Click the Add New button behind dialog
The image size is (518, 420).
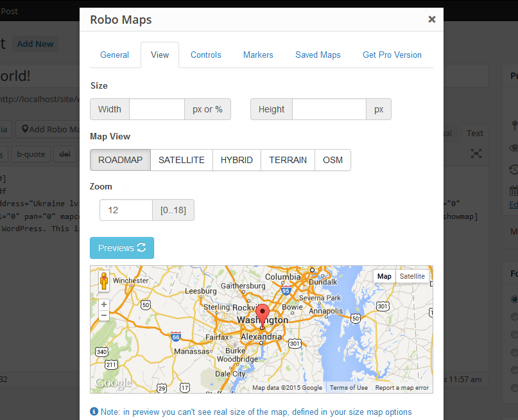[x=35, y=44]
